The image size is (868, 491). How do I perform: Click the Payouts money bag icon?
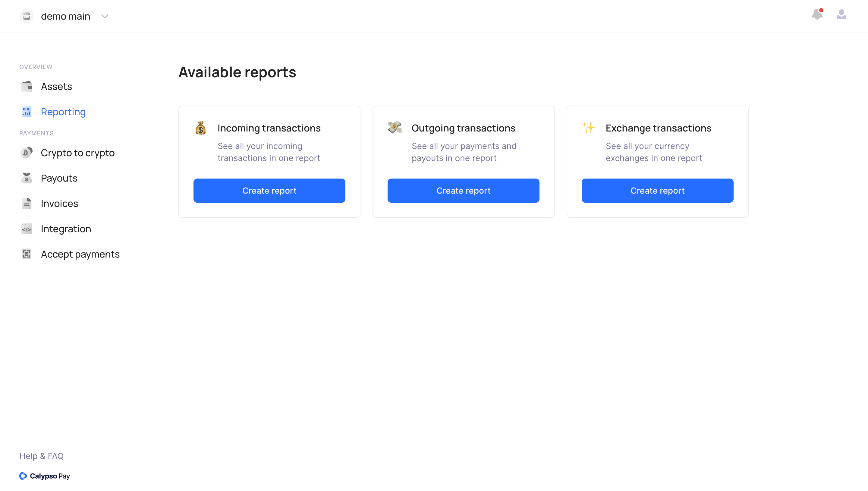pos(26,178)
